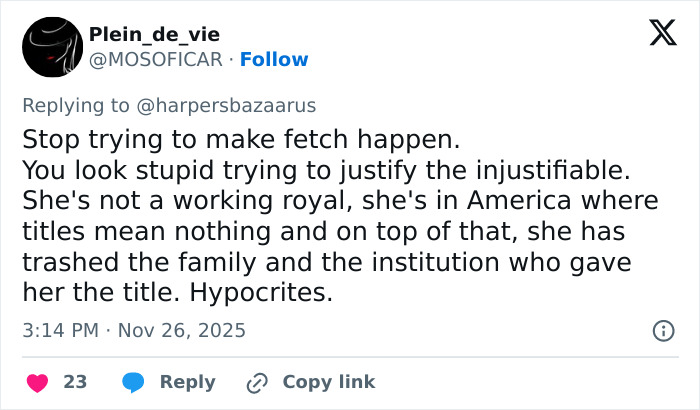Click the heart like icon
Image resolution: width=700 pixels, height=410 pixels.
[x=37, y=382]
